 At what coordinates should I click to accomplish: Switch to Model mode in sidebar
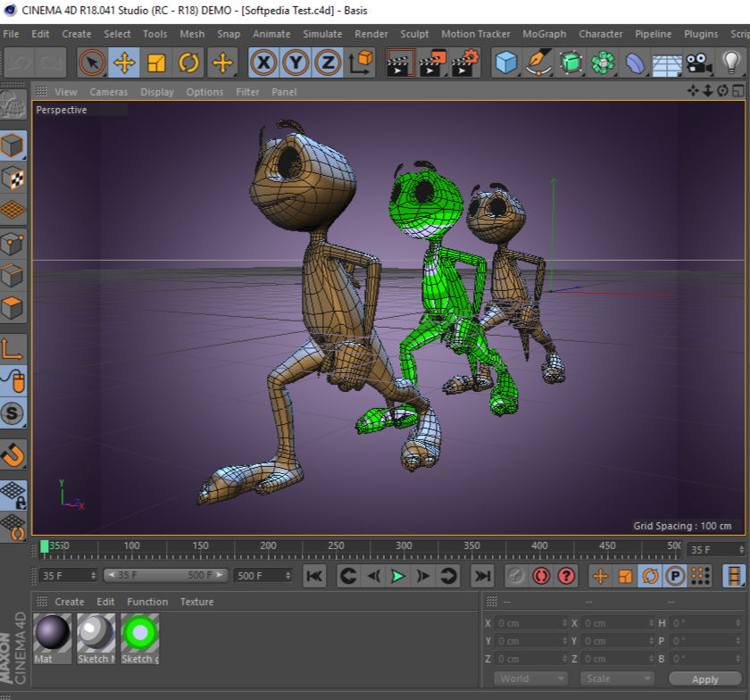click(x=12, y=145)
